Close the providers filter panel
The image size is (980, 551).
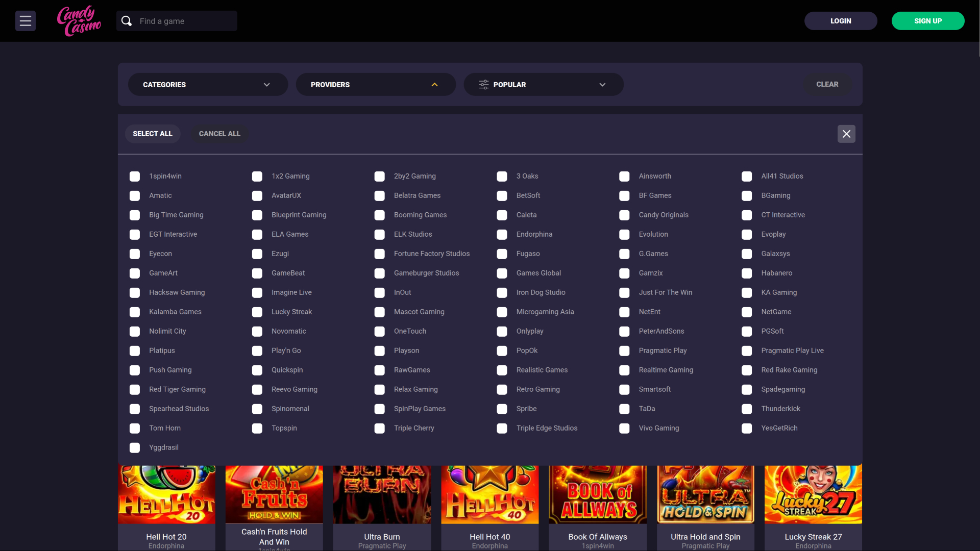coord(846,134)
